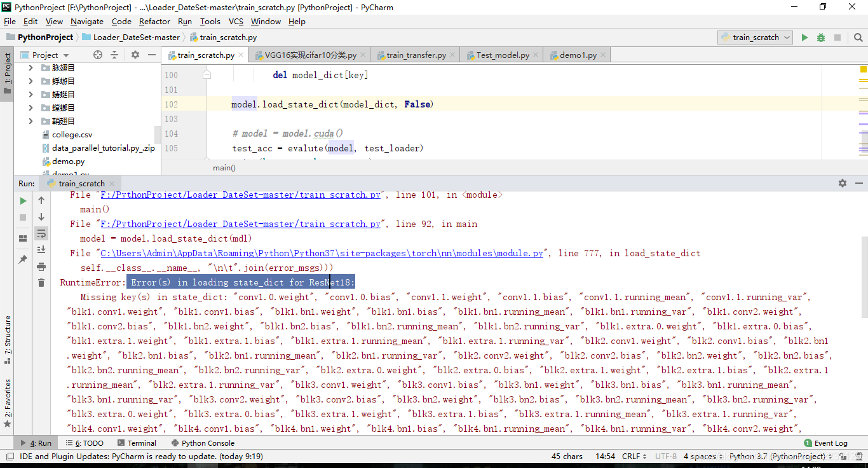Toggle the 6: TODO tool window
This screenshot has height=468, width=868.
tap(84, 443)
